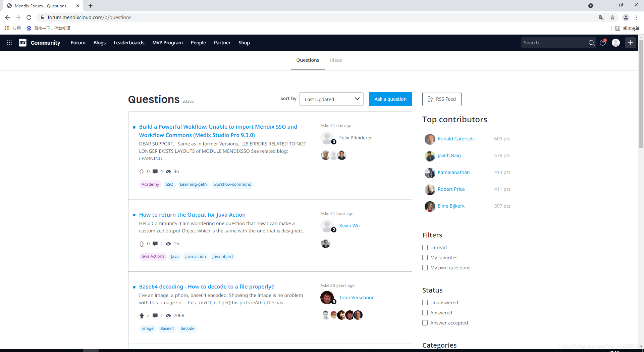Click the search magnifier icon
The width and height of the screenshot is (644, 352).
coord(591,43)
